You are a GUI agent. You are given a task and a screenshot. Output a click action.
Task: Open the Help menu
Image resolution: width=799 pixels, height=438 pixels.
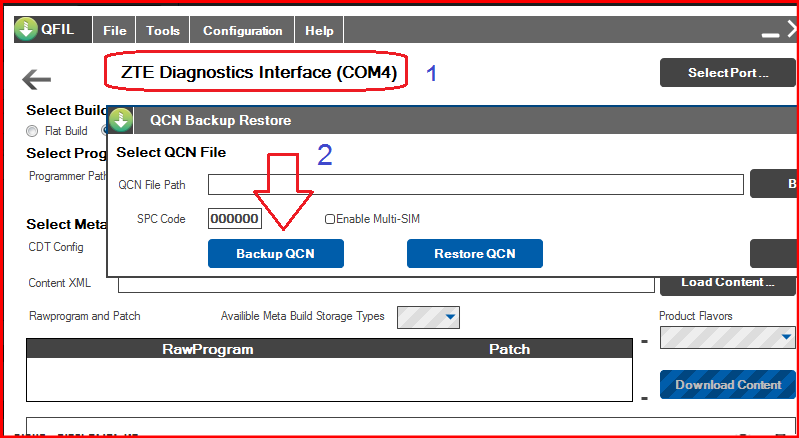[x=319, y=31]
